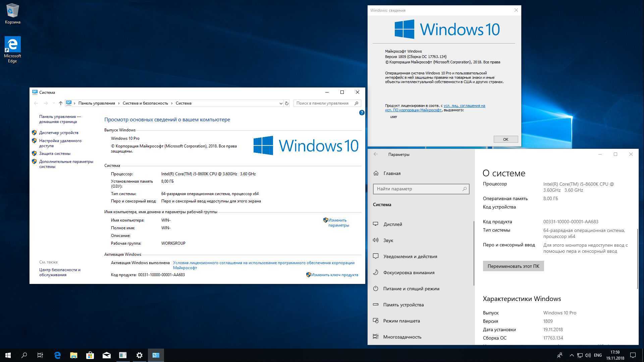Click the Найти параметр search box
The width and height of the screenshot is (644, 362).
pos(421,189)
